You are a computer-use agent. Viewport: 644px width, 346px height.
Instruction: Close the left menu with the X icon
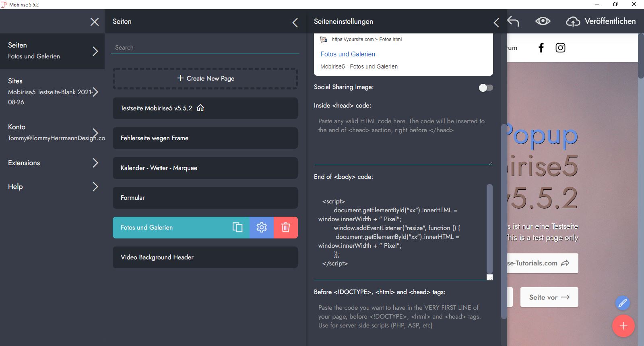pyautogui.click(x=95, y=22)
